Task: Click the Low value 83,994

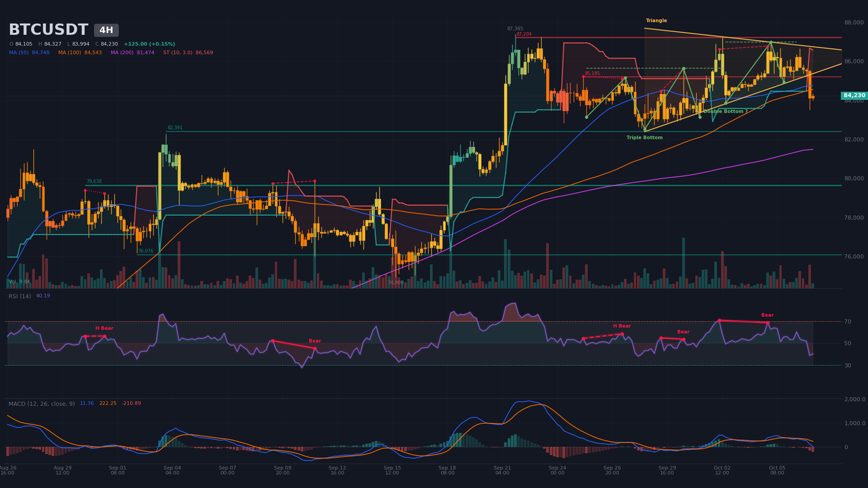Action: 81,44
